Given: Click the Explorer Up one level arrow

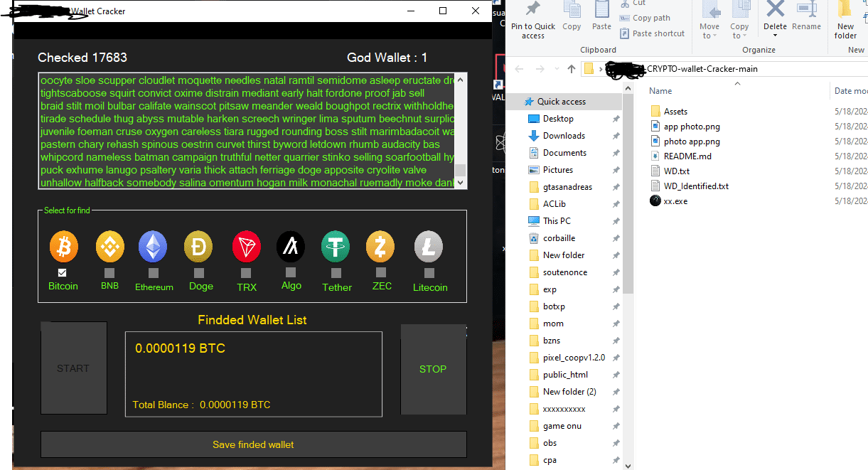Looking at the screenshot, I should click(x=572, y=69).
